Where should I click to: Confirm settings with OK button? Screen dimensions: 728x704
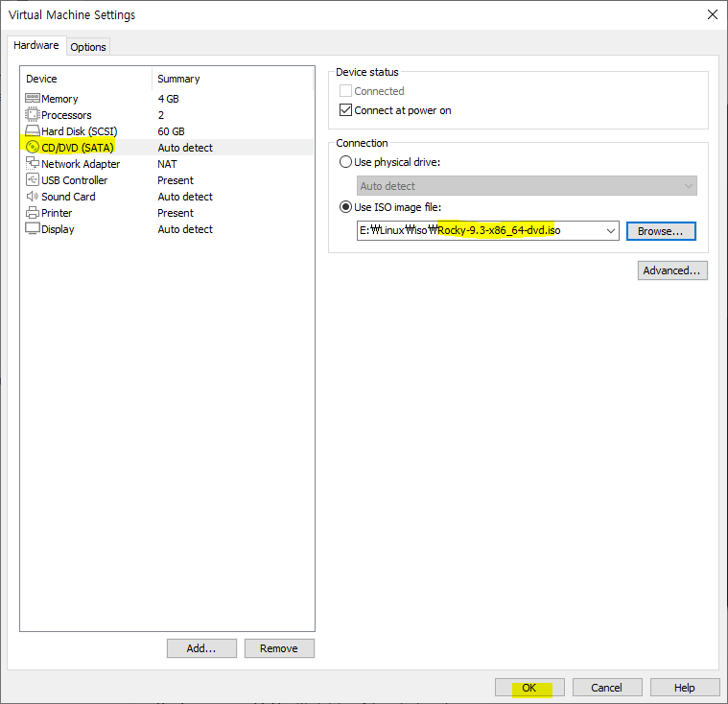pos(529,688)
